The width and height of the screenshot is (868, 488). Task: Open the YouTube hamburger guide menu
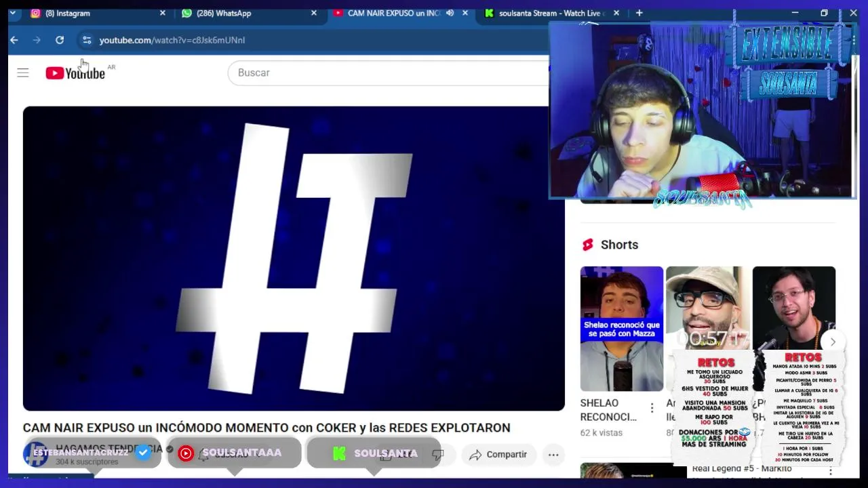[x=23, y=73]
